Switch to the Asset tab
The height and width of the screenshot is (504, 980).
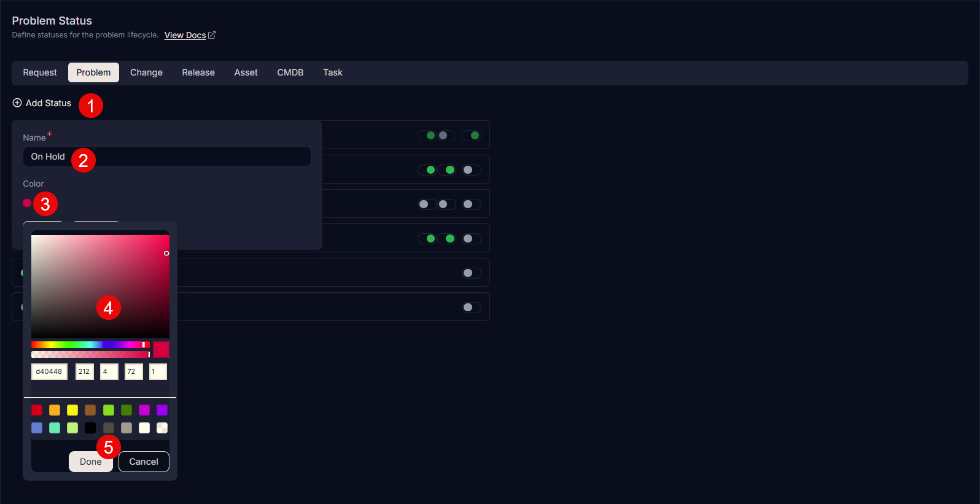pyautogui.click(x=246, y=72)
